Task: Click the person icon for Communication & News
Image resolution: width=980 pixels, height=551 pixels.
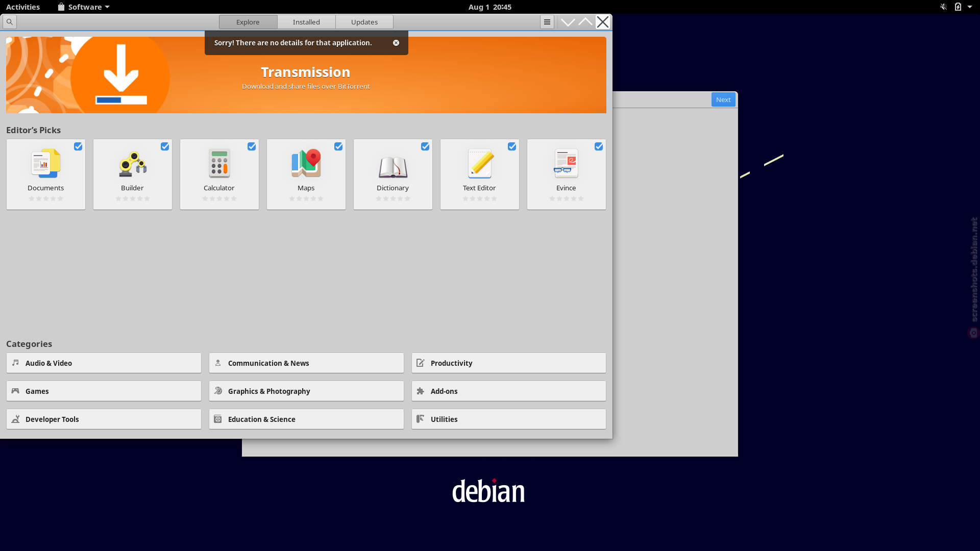Action: [x=218, y=363]
